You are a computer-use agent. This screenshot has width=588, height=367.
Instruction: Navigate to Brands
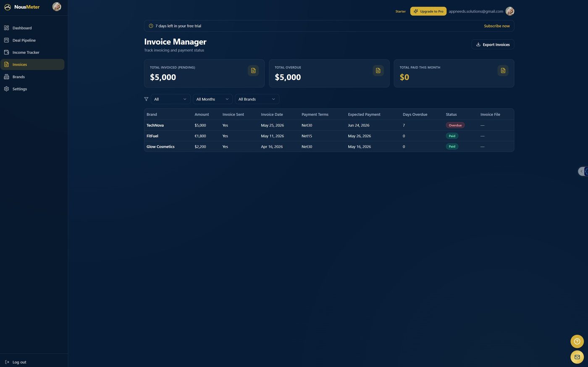(32, 77)
